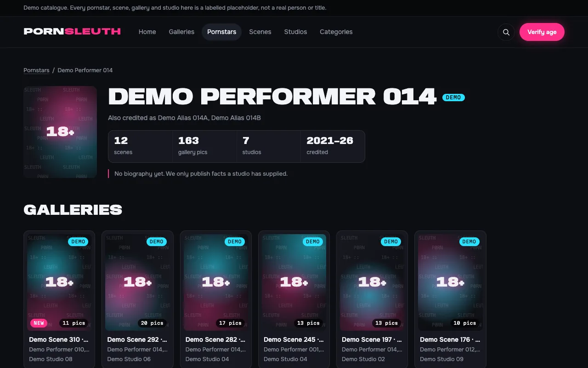The width and height of the screenshot is (588, 368).
Task: Click the 17 pics count badge
Action: click(230, 323)
